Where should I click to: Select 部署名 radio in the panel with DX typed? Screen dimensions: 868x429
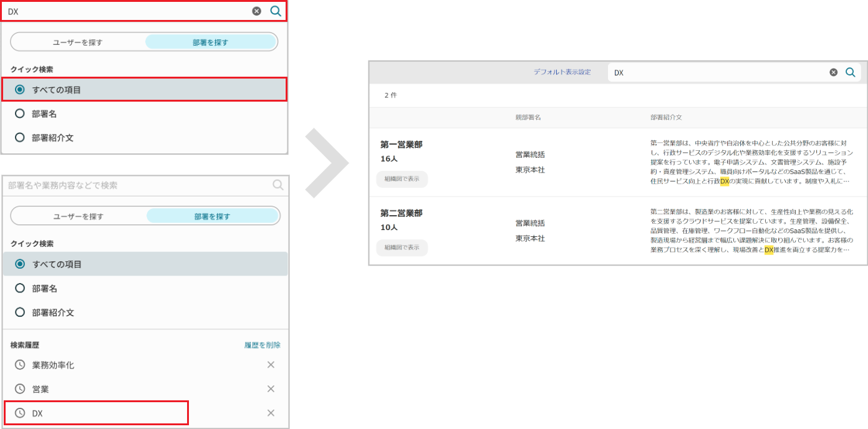20,113
